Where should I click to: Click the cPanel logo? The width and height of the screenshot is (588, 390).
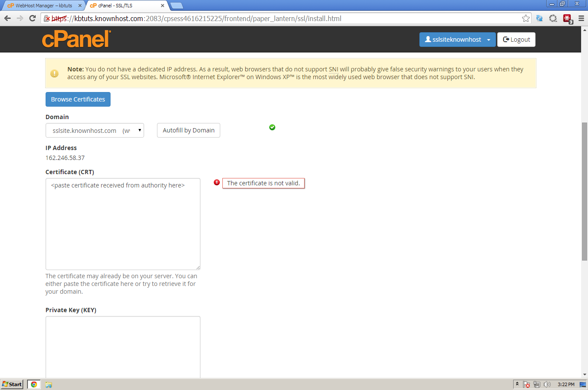click(x=77, y=39)
